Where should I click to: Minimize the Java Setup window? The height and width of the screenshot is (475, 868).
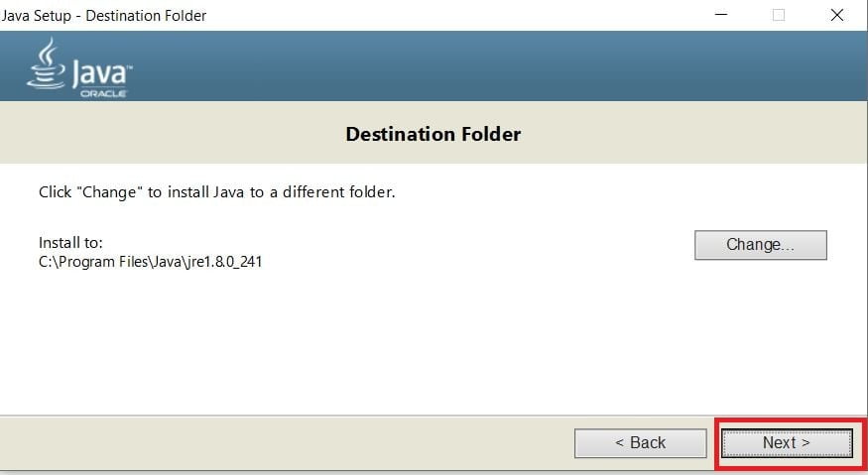point(721,15)
